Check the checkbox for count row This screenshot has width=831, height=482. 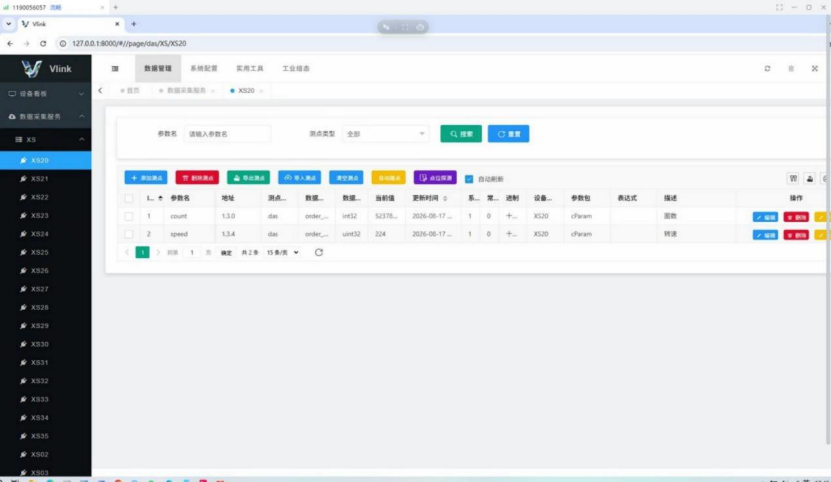[129, 216]
